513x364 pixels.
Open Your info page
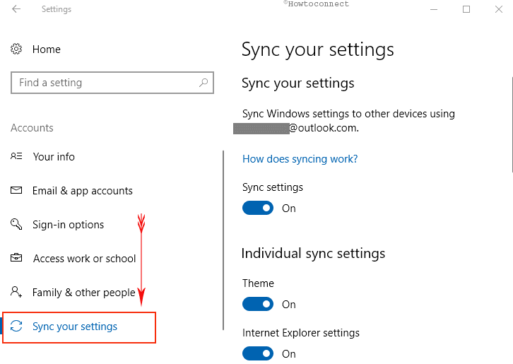pos(54,157)
